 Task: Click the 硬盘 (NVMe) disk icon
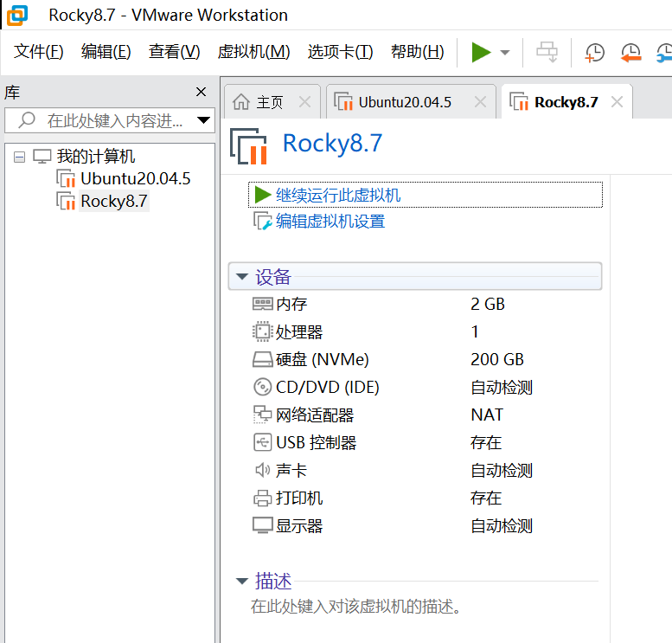[x=262, y=359]
